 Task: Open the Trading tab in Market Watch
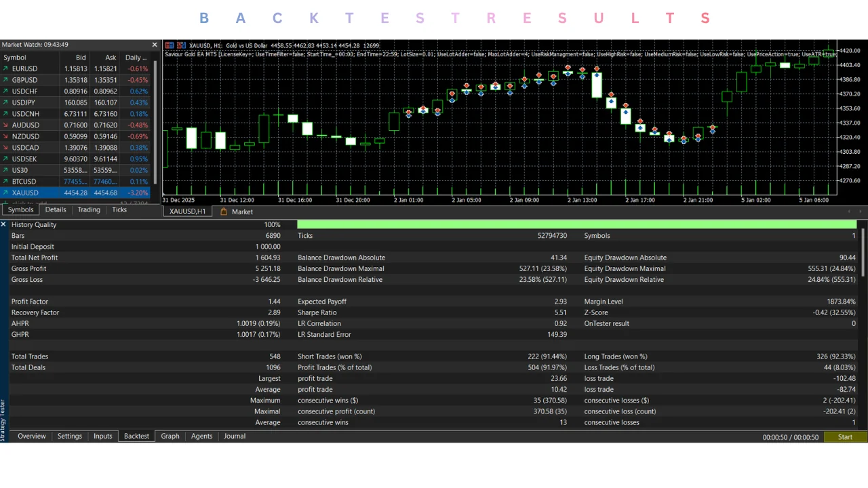point(89,210)
